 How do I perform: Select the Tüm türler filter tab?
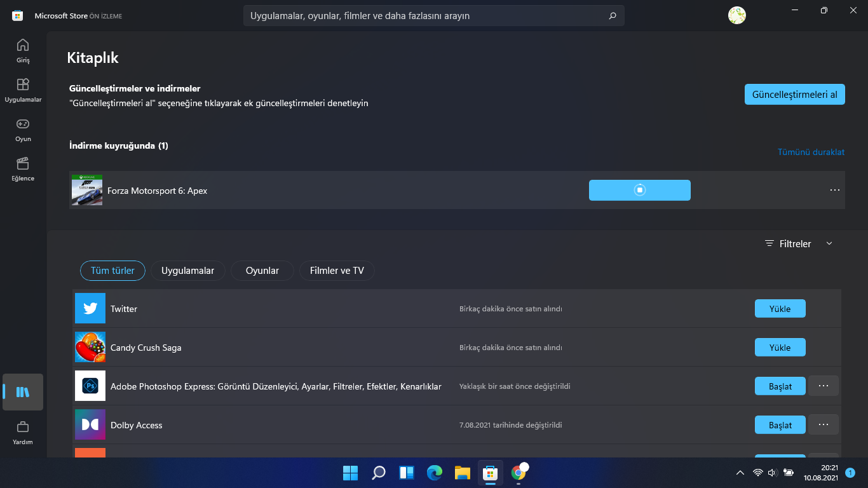[112, 271]
